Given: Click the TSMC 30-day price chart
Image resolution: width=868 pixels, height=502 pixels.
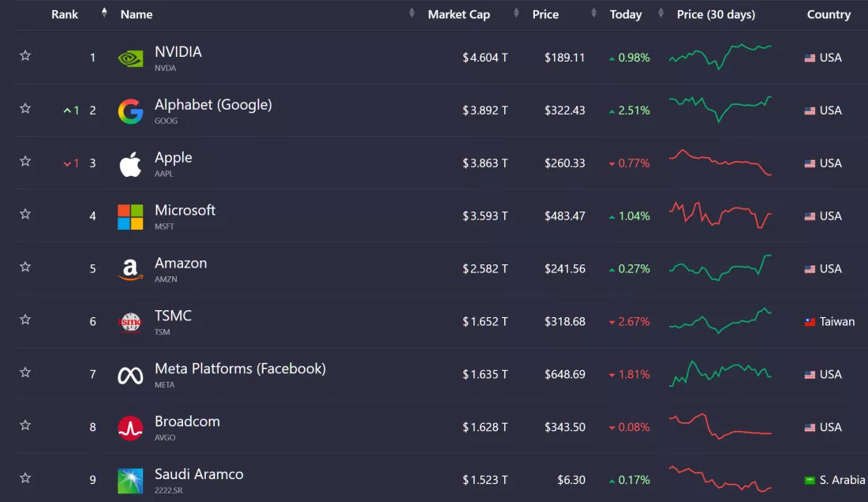Looking at the screenshot, I should (x=720, y=320).
